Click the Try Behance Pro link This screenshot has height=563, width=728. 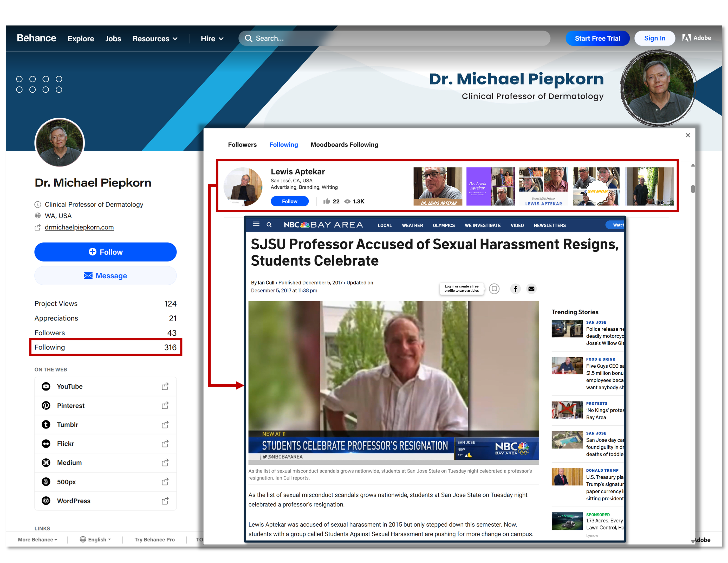[155, 539]
